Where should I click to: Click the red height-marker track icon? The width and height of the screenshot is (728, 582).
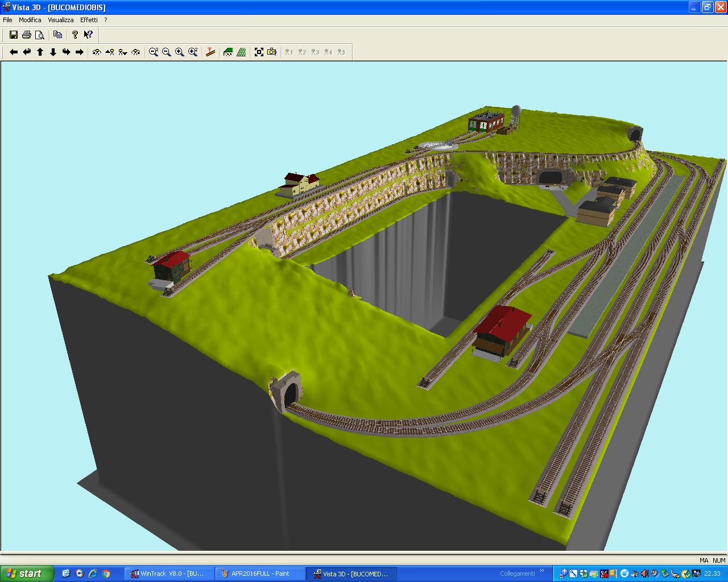point(210,52)
